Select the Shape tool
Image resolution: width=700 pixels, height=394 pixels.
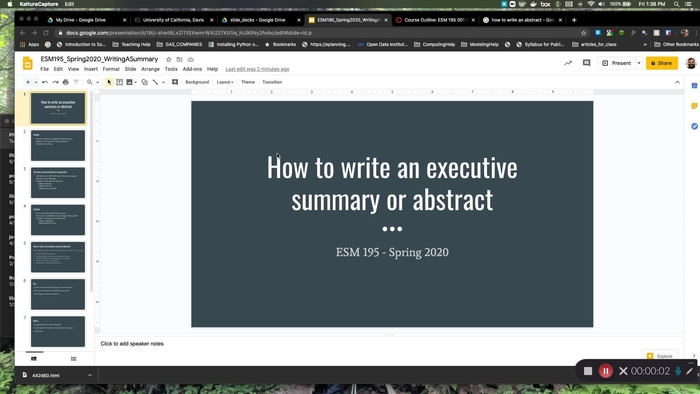click(x=145, y=82)
